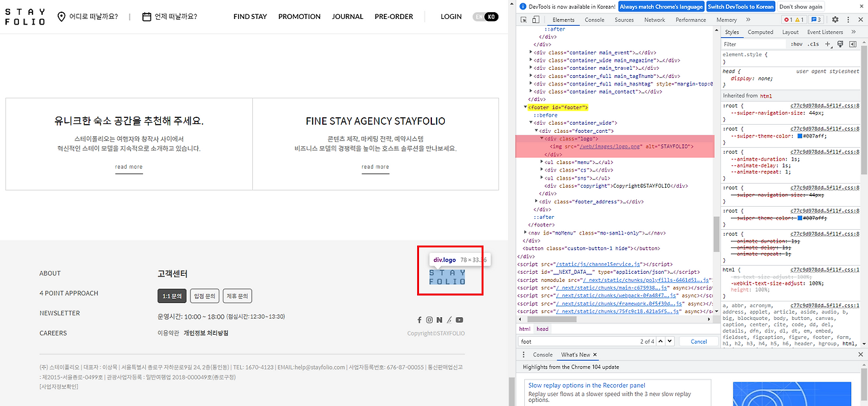The image size is (868, 406).
Task: Open DevTools settings gear
Action: [835, 20]
